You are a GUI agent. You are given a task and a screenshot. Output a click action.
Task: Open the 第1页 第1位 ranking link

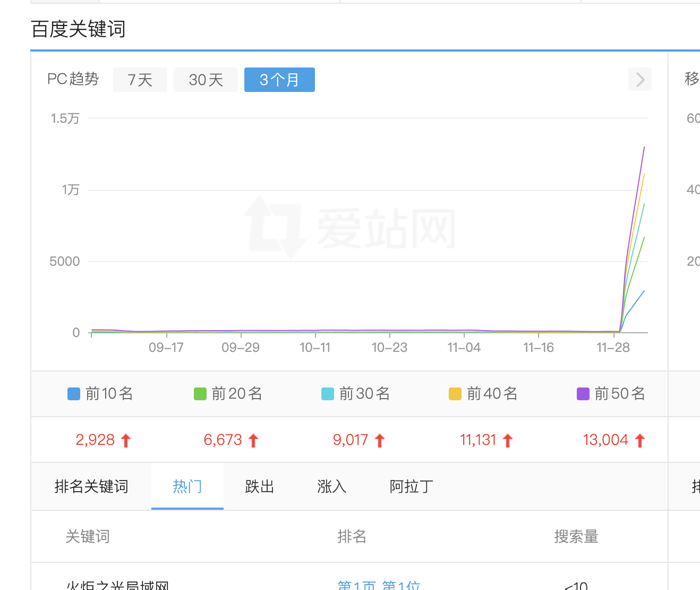(x=379, y=585)
